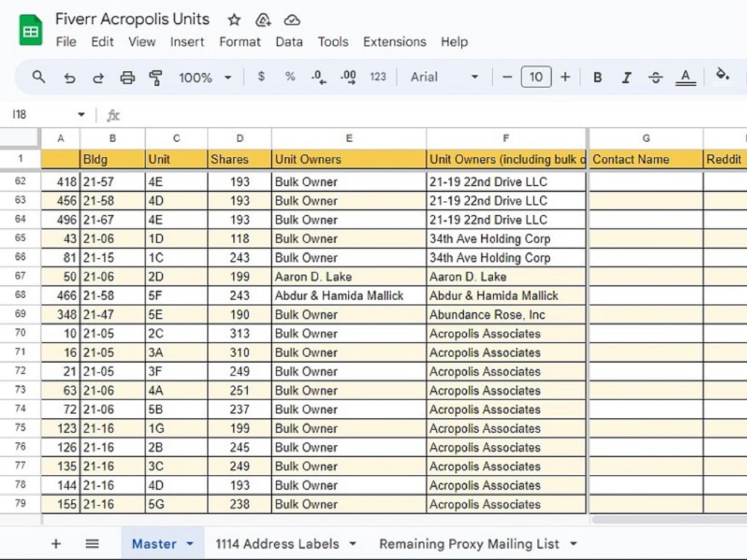Open the View menu
The height and width of the screenshot is (560, 747).
(142, 42)
